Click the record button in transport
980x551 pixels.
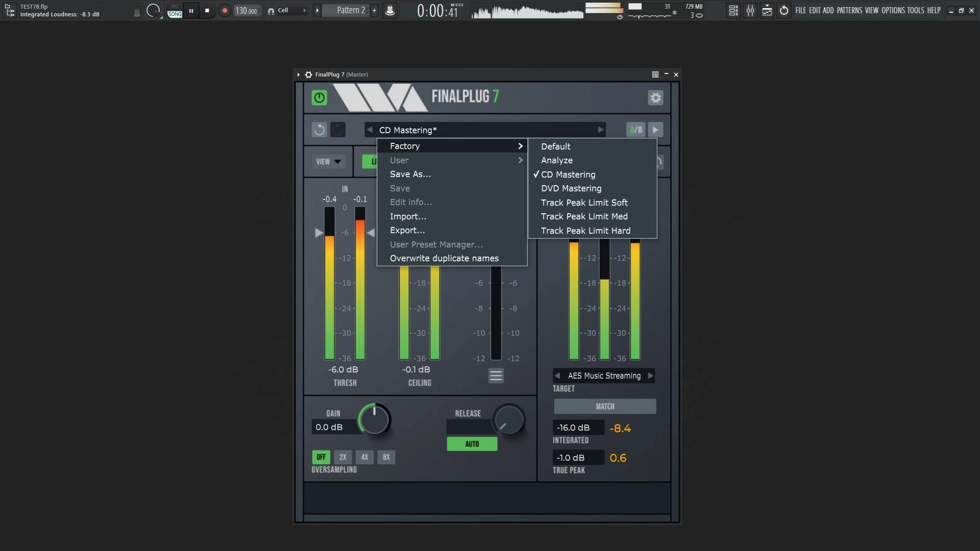(225, 11)
